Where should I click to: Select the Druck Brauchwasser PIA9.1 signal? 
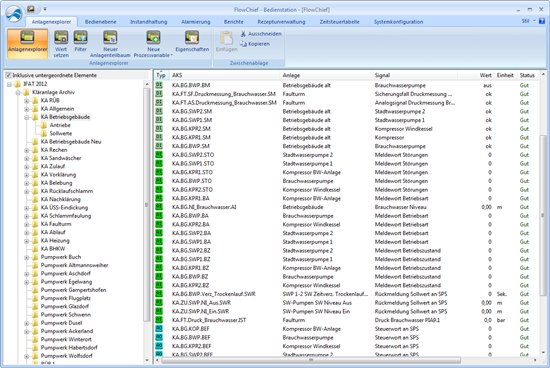tap(407, 320)
